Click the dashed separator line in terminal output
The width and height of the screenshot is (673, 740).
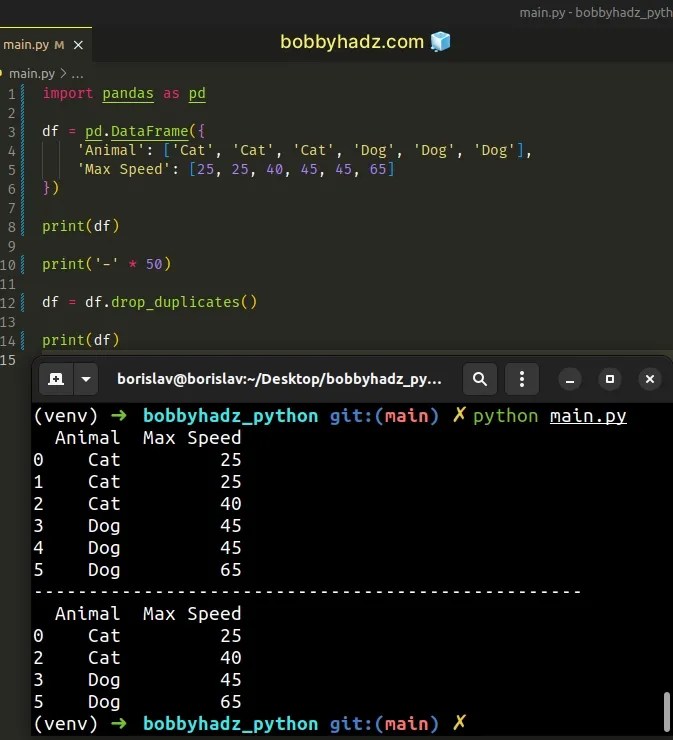tap(307, 591)
